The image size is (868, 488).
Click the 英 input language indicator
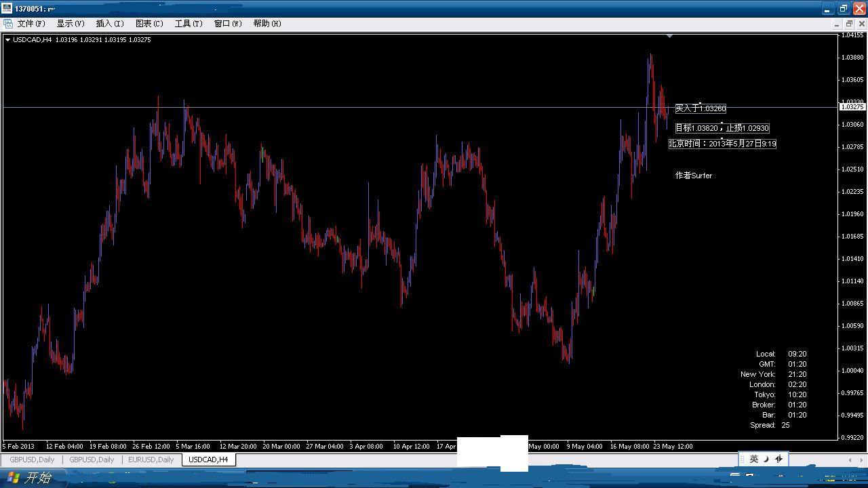(x=753, y=459)
